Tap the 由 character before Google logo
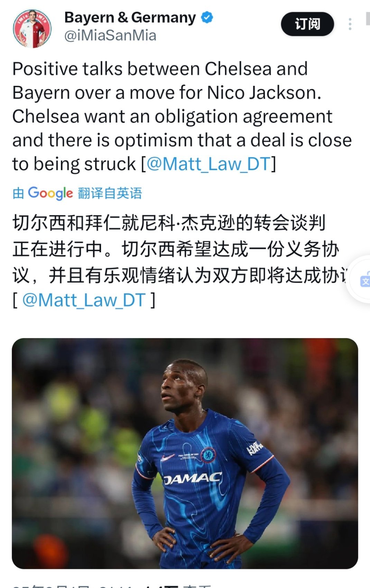Viewport: 370px width, 588px height. [x=18, y=193]
